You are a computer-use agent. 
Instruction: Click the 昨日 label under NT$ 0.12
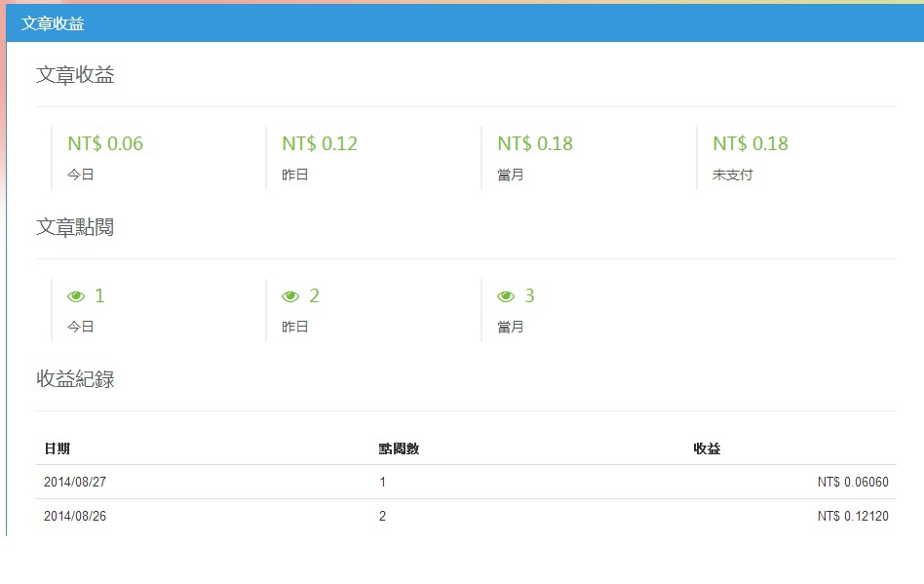point(295,175)
